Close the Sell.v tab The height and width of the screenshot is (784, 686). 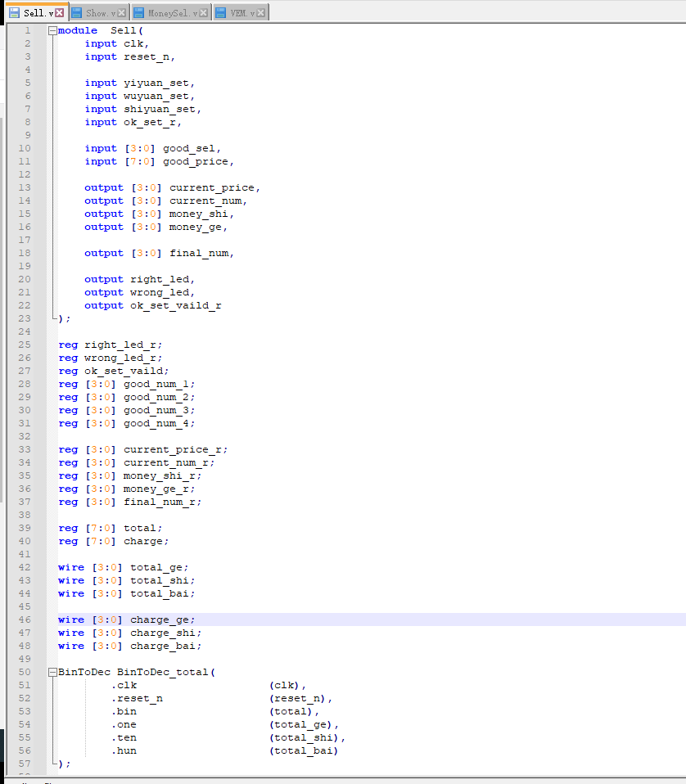pos(60,13)
